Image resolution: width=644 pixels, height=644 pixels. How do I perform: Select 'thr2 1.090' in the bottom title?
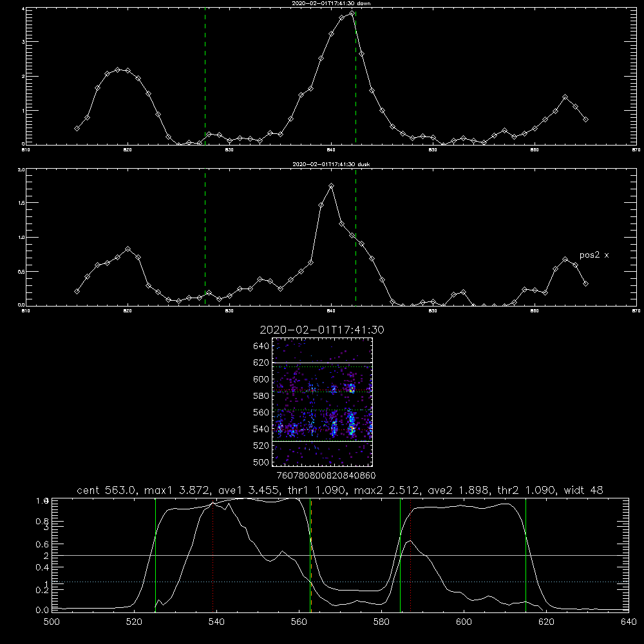527,490
